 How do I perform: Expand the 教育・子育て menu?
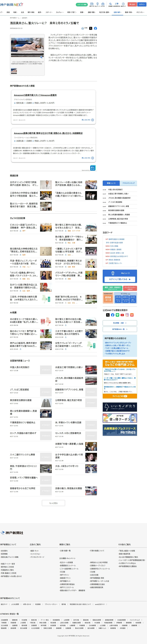click(72, 12)
